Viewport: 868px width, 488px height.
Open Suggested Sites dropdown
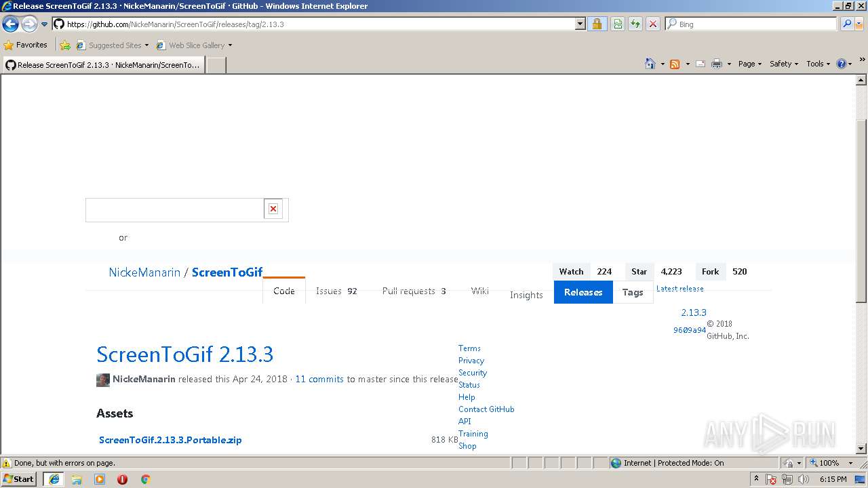(x=112, y=45)
